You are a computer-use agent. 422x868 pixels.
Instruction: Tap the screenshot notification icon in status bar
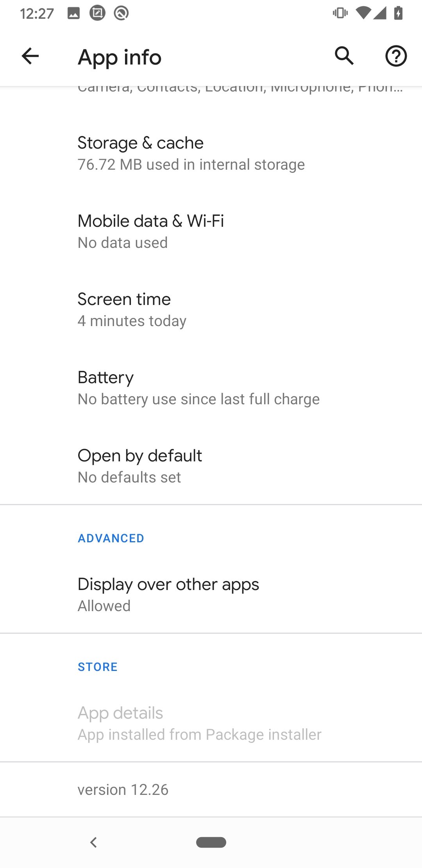tap(97, 13)
